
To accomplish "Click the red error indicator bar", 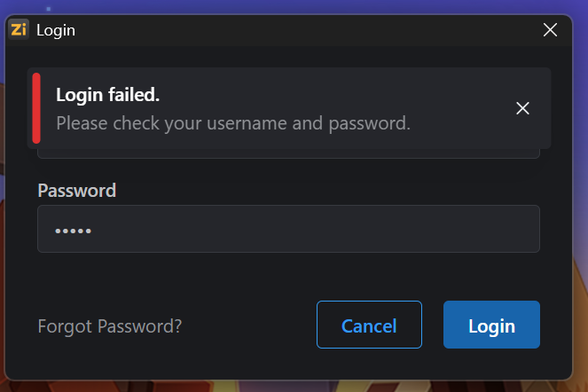I will [x=36, y=108].
